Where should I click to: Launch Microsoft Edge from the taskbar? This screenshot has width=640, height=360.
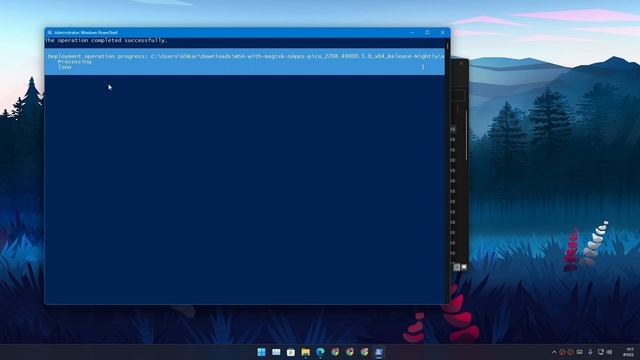[x=320, y=352]
